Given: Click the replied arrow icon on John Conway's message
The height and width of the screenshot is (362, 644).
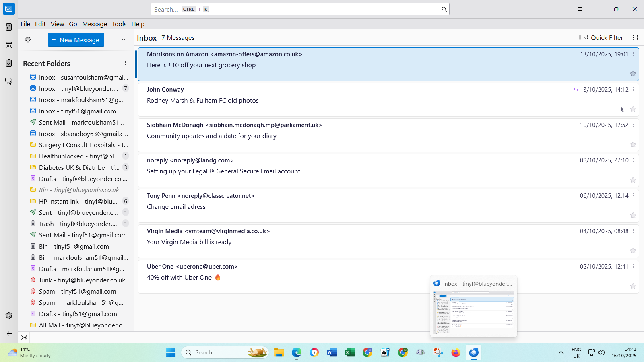Looking at the screenshot, I should pos(576,90).
